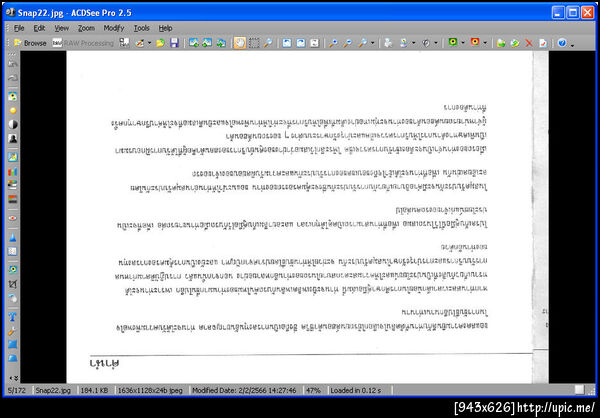
Task: Expand the left toolbar overflow chevron
Action: click(14, 378)
